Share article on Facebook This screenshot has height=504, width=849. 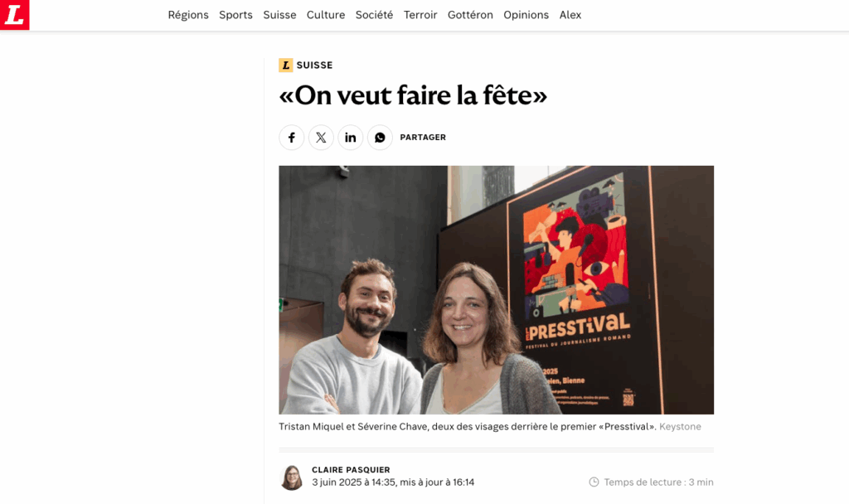click(291, 138)
